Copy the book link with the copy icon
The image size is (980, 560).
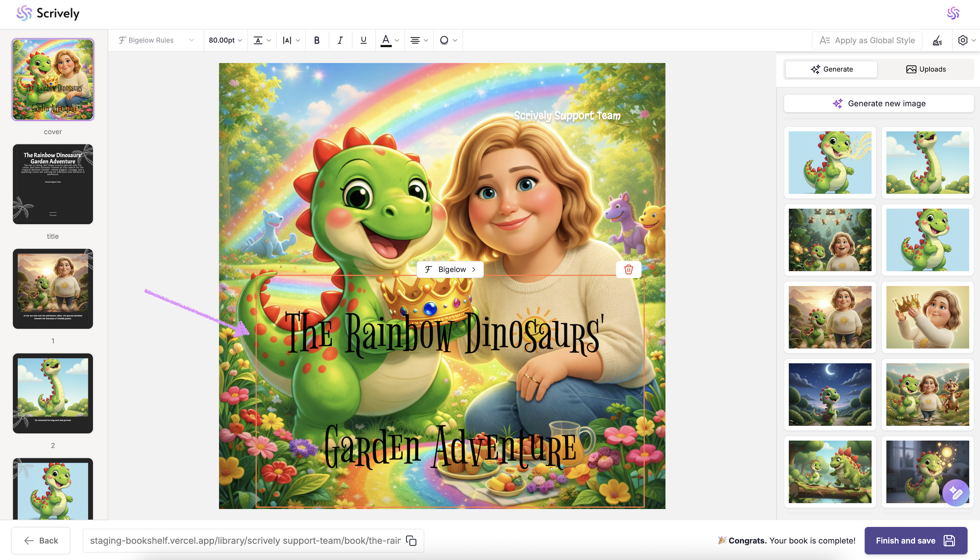(x=411, y=540)
